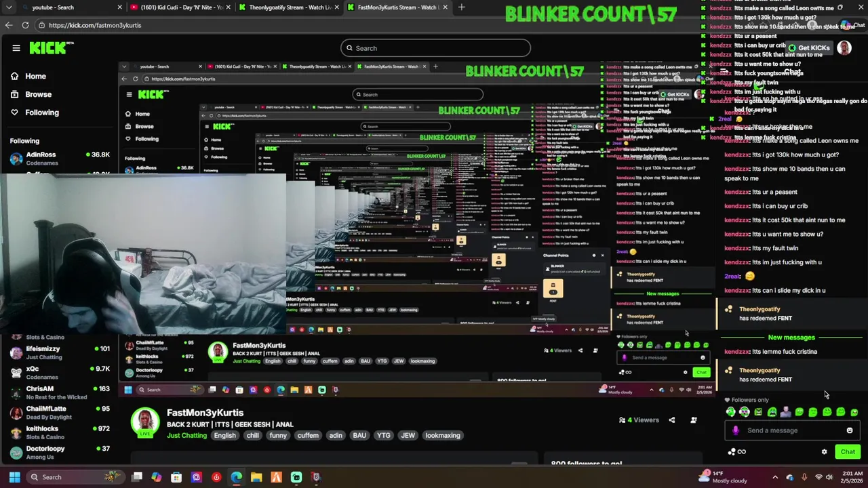868x488 pixels.
Task: Open FastMon3yKurtis streamer avatar with LIVE badge
Action: tap(144, 422)
